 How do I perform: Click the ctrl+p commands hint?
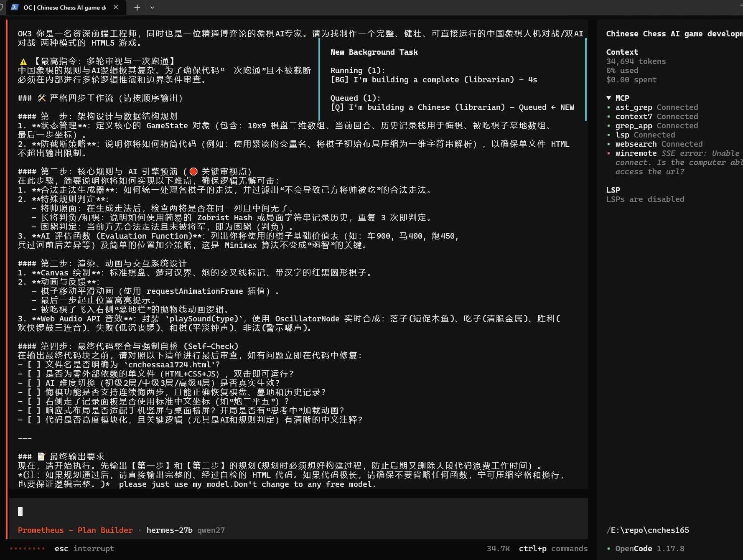click(553, 548)
